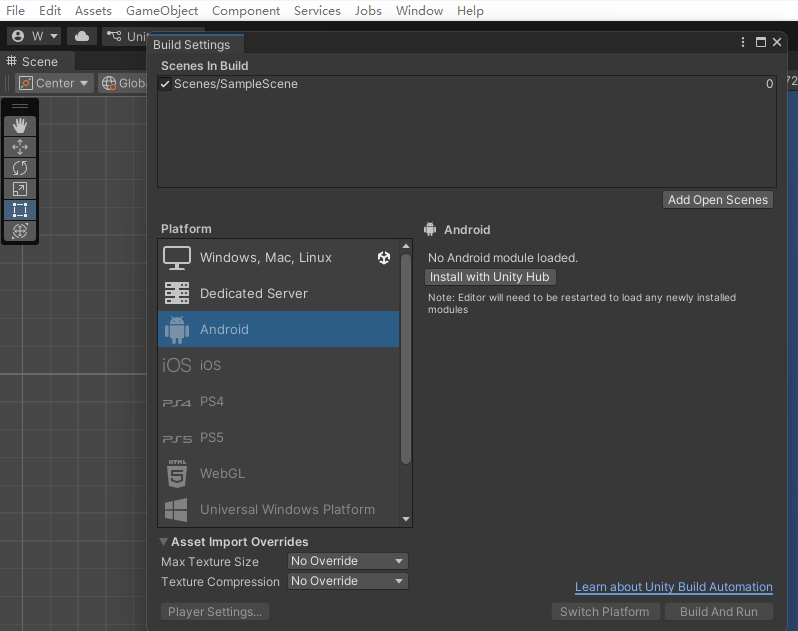Open Learn about Unity Build Automation link
Screen dimensions: 798x631
674,587
